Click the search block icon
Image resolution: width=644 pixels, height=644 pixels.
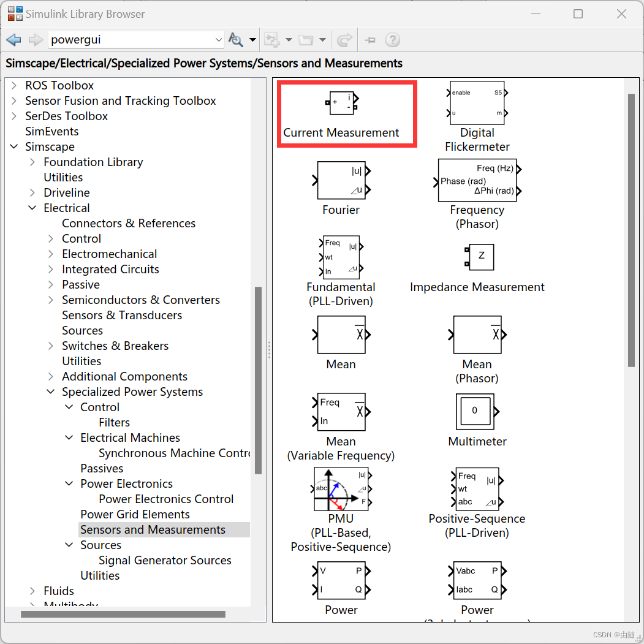236,40
